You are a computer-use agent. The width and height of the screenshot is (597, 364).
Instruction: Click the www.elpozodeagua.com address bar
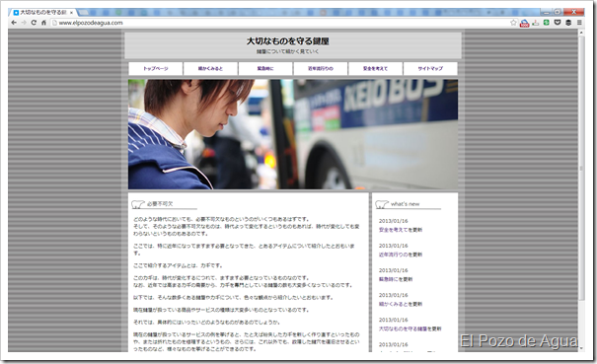tap(280, 23)
